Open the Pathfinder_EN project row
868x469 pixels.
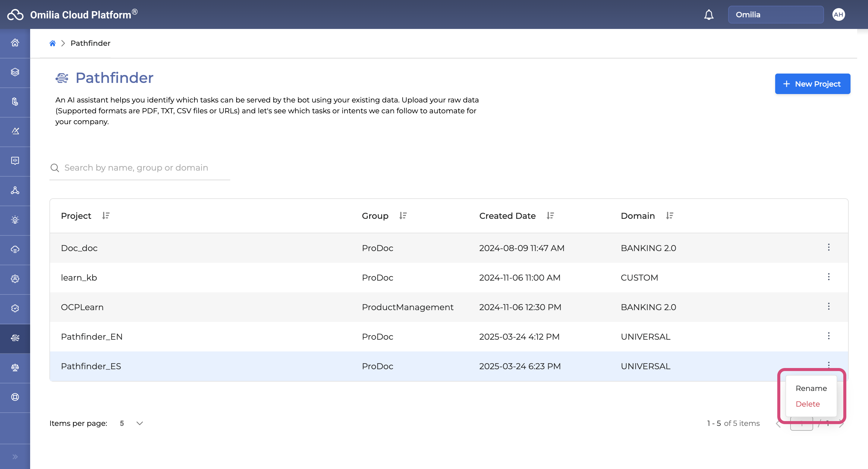click(x=92, y=337)
